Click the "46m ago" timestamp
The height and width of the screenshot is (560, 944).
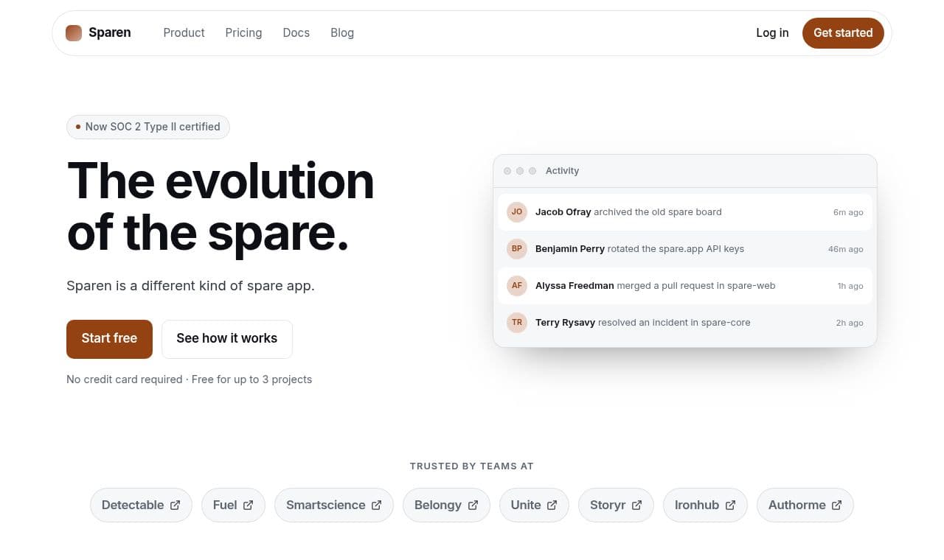(x=846, y=249)
